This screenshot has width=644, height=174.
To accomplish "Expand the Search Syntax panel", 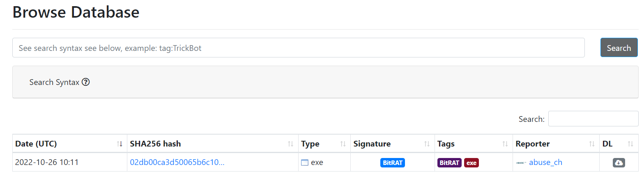I will click(54, 82).
